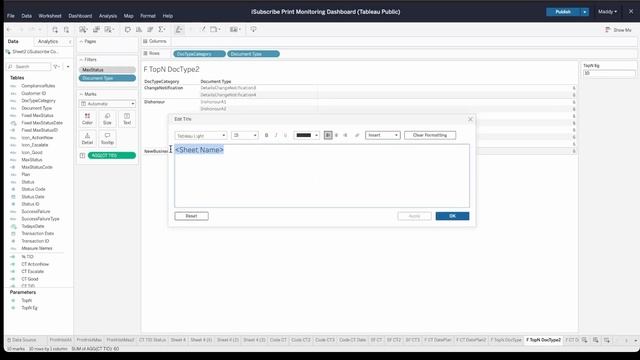Toggle underline formatting in Edit Title

tap(285, 135)
